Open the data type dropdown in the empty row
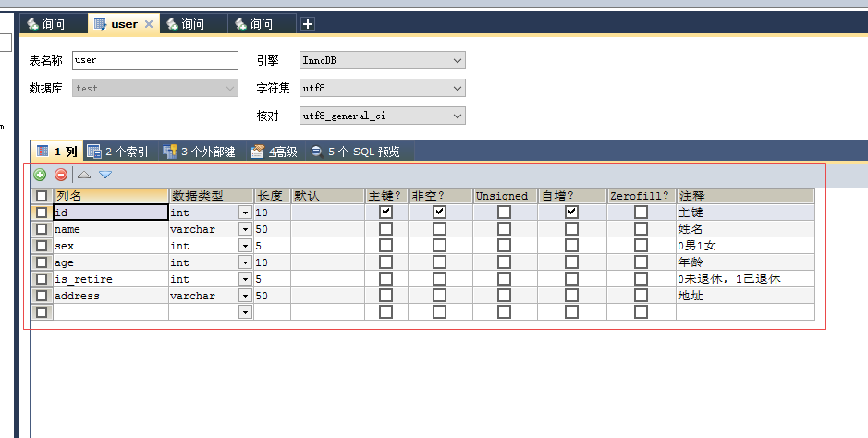This screenshot has width=868, height=438. 245,312
